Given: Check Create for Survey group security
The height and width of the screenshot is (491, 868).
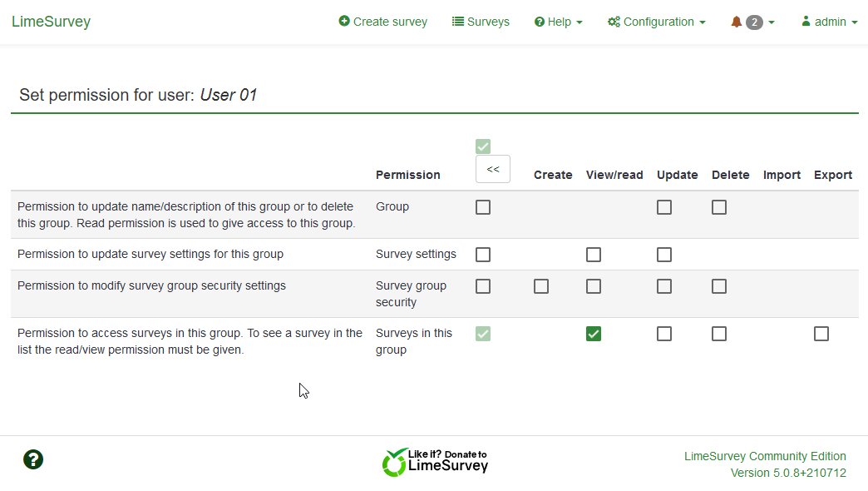Looking at the screenshot, I should tap(541, 286).
